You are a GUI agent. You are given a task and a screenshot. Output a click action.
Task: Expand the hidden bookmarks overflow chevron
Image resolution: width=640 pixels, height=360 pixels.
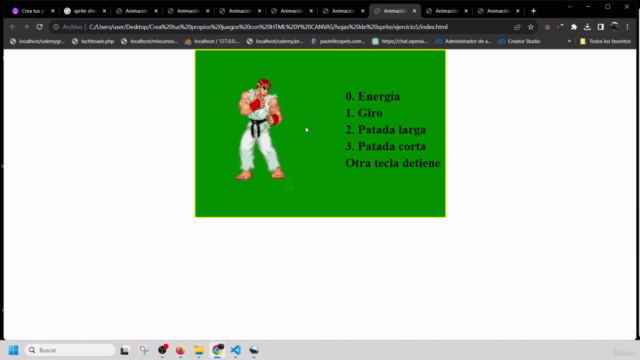(569, 41)
